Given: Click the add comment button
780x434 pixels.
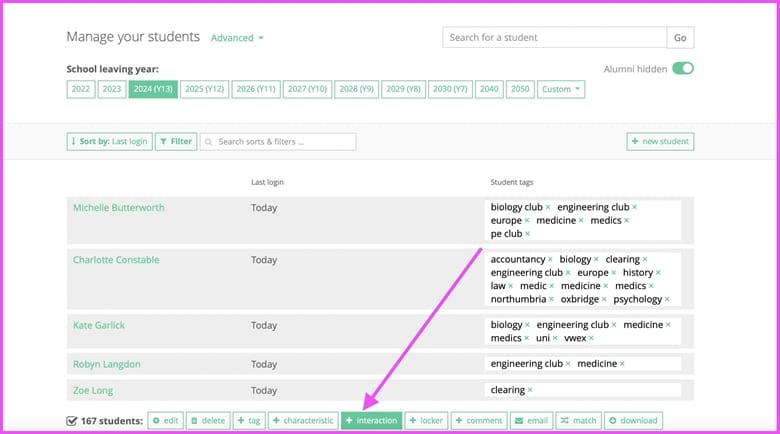Looking at the screenshot, I should 479,421.
